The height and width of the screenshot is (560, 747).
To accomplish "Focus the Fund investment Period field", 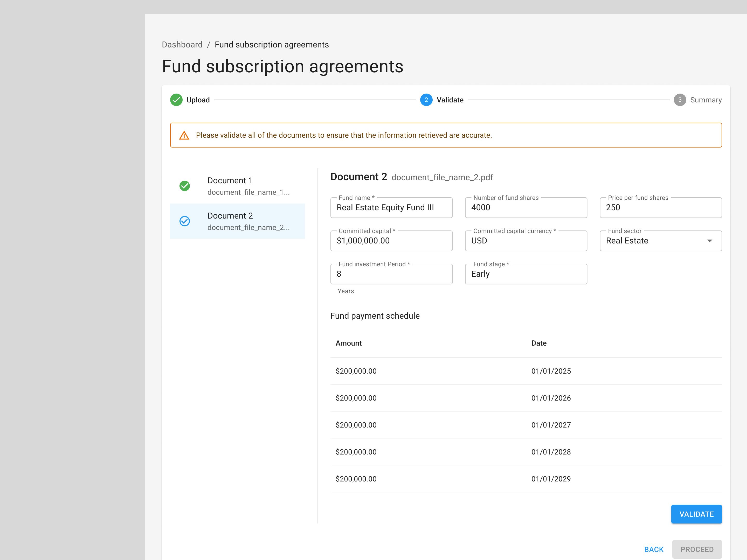I will tap(391, 274).
